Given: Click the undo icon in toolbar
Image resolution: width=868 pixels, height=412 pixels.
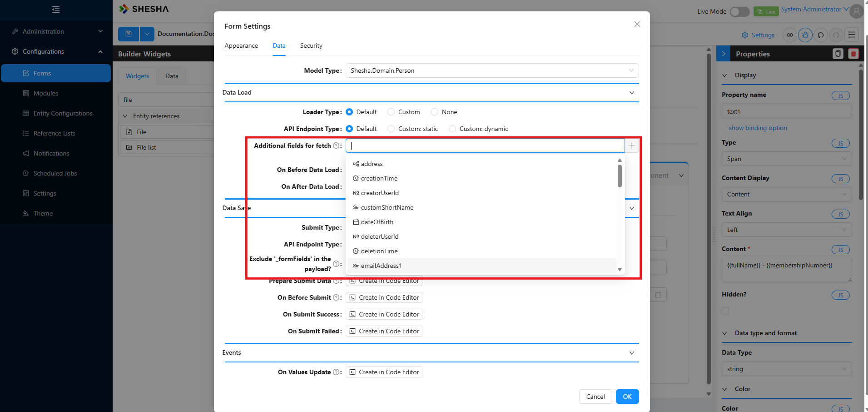Looking at the screenshot, I should pos(821,35).
